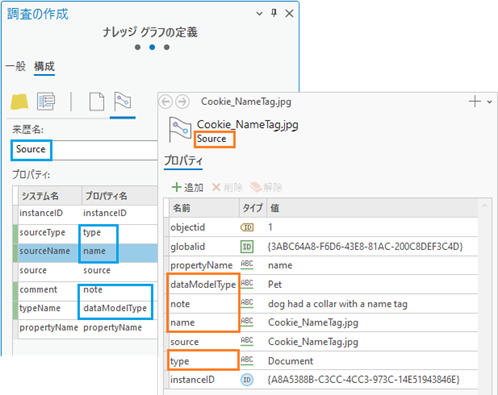The image size is (498, 395).
Task: Select the instanceID GUID value
Action: [363, 380]
